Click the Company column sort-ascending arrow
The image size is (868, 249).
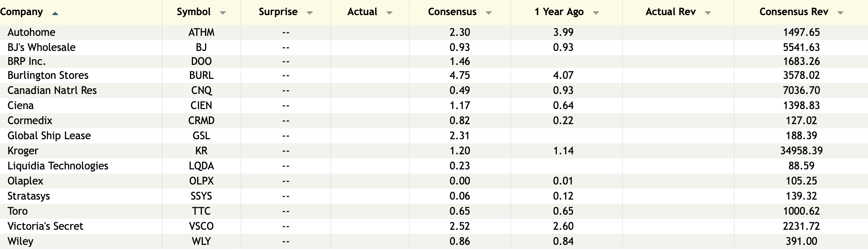[55, 14]
